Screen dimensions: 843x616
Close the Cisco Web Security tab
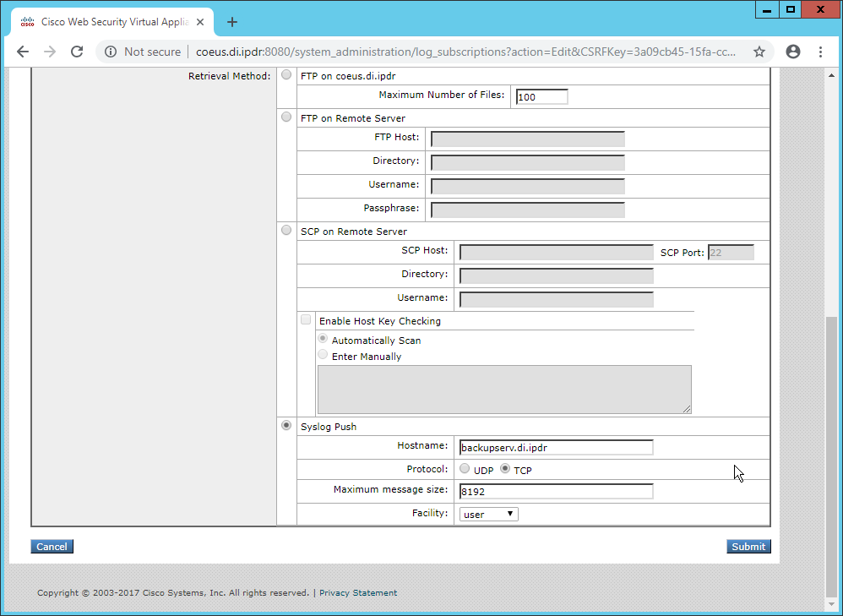click(200, 22)
